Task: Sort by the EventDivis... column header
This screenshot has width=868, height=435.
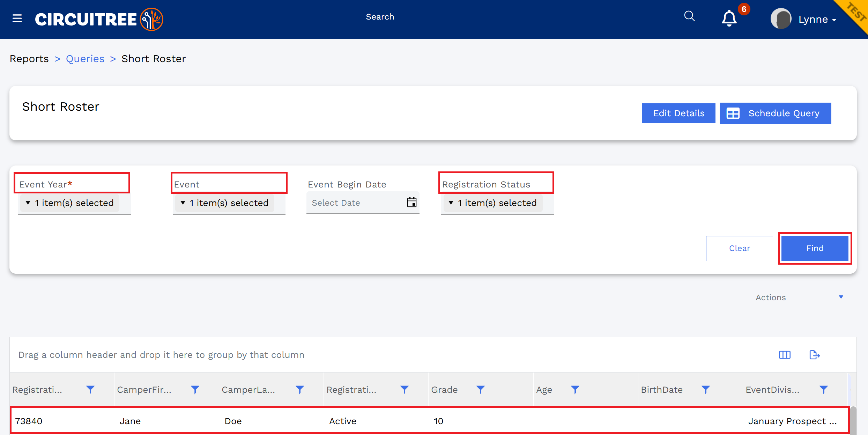Action: [x=772, y=390]
